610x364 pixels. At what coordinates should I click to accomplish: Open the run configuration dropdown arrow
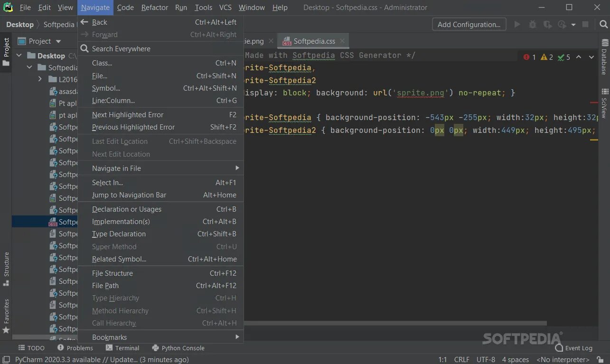pyautogui.click(x=573, y=25)
